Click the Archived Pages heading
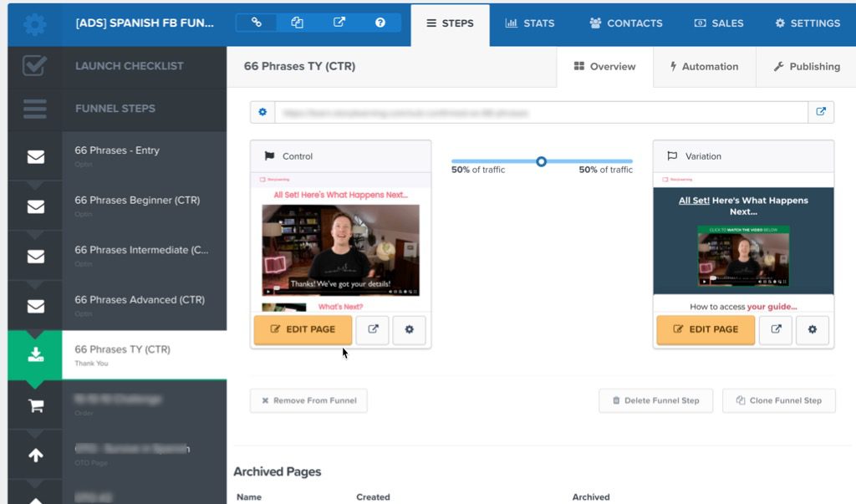 (x=278, y=471)
